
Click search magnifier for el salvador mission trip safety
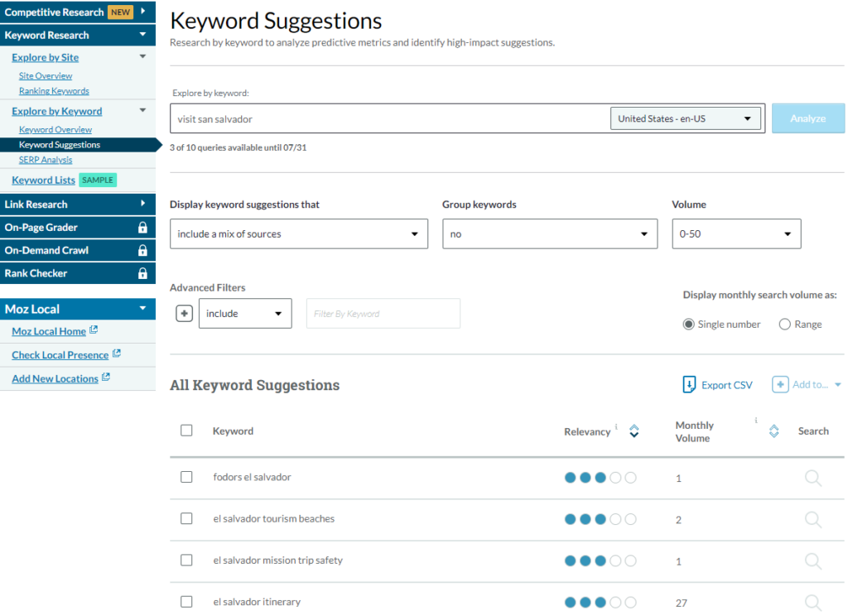(812, 561)
